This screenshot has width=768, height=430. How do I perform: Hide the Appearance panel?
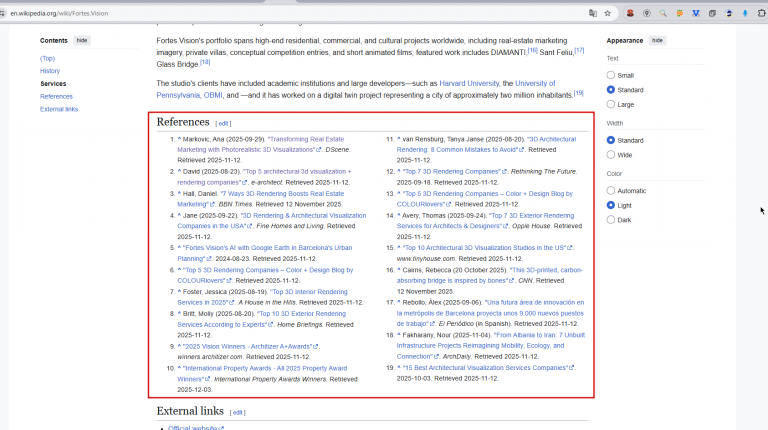pyautogui.click(x=657, y=41)
